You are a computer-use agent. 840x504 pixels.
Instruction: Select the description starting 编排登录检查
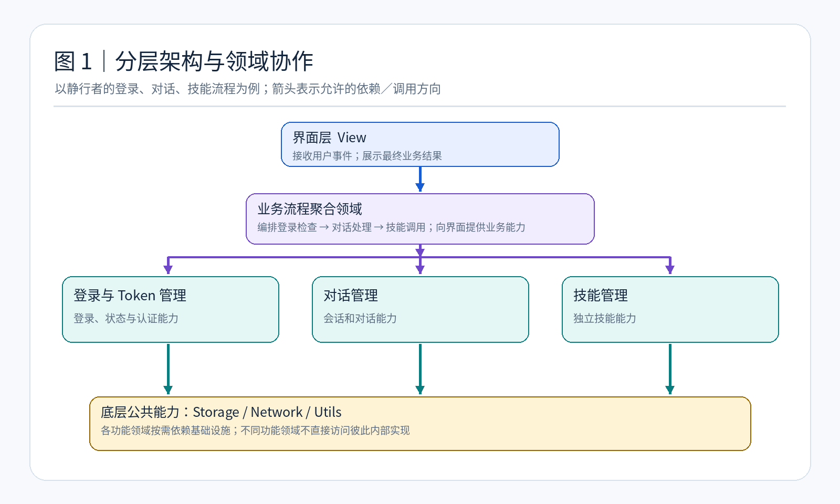pos(391,227)
